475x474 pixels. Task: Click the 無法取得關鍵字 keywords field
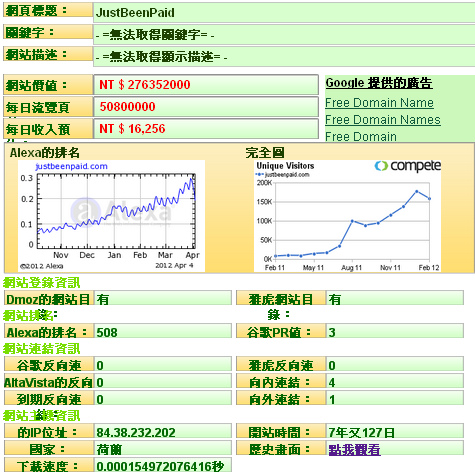[x=284, y=35]
